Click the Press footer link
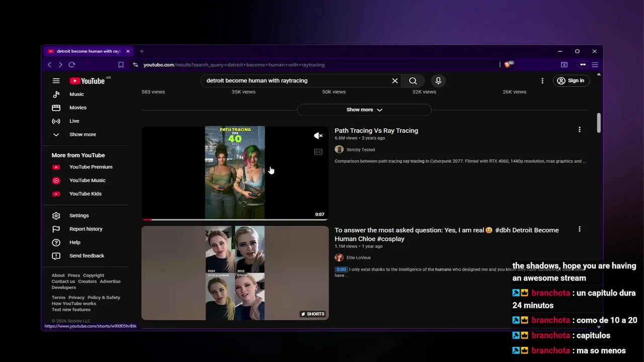 click(74, 276)
